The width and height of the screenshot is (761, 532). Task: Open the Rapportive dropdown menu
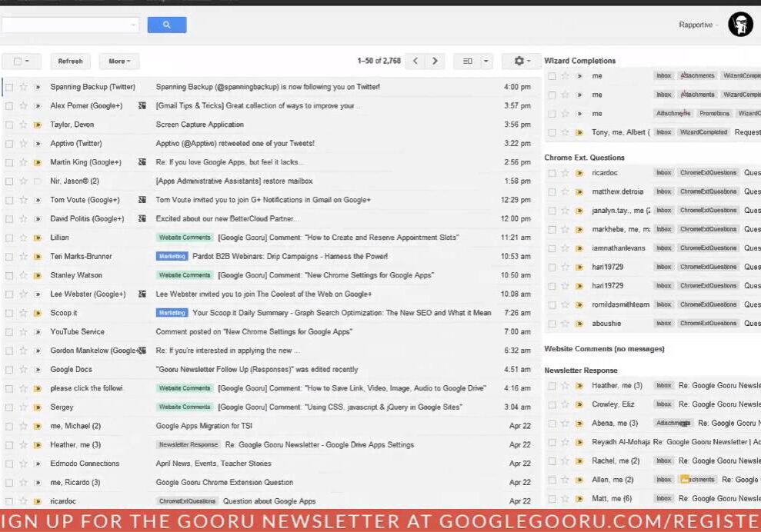coord(698,25)
